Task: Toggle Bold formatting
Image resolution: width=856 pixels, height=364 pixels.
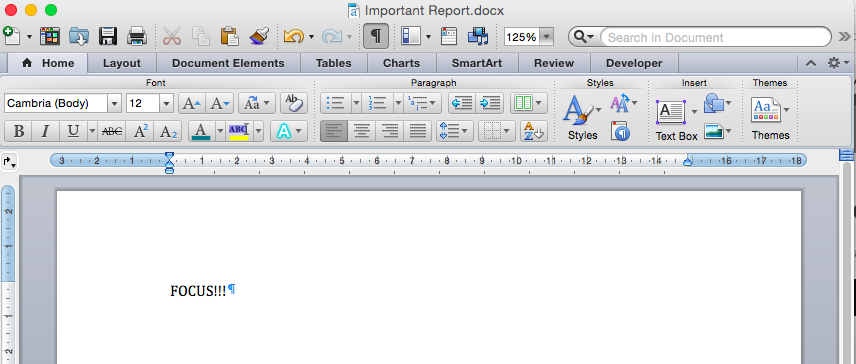Action: [x=19, y=132]
